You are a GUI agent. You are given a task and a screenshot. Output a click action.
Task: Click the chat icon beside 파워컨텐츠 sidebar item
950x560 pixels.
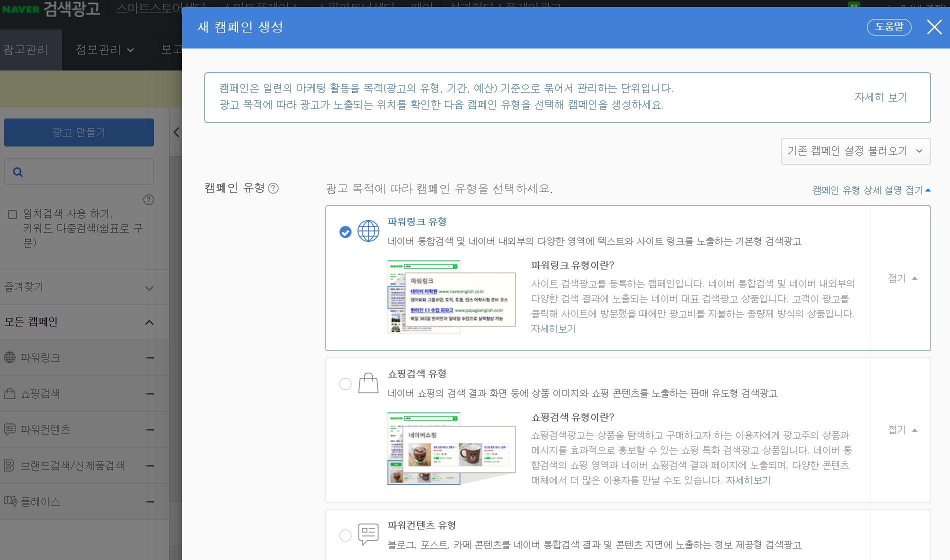tap(10, 429)
